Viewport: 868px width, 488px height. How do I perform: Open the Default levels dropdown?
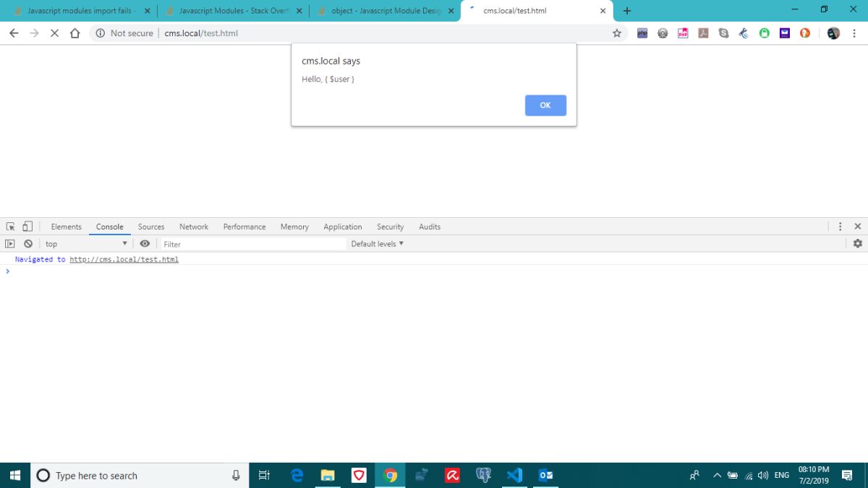click(x=378, y=244)
